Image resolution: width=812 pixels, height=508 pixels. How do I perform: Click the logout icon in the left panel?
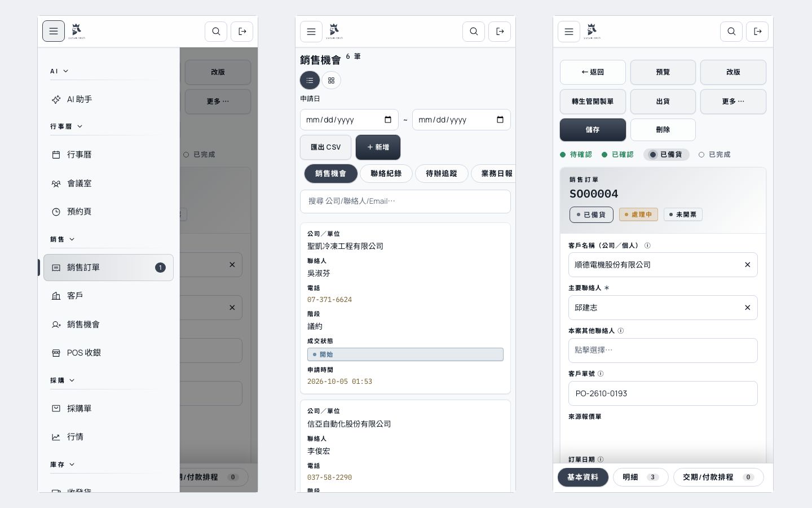[242, 32]
